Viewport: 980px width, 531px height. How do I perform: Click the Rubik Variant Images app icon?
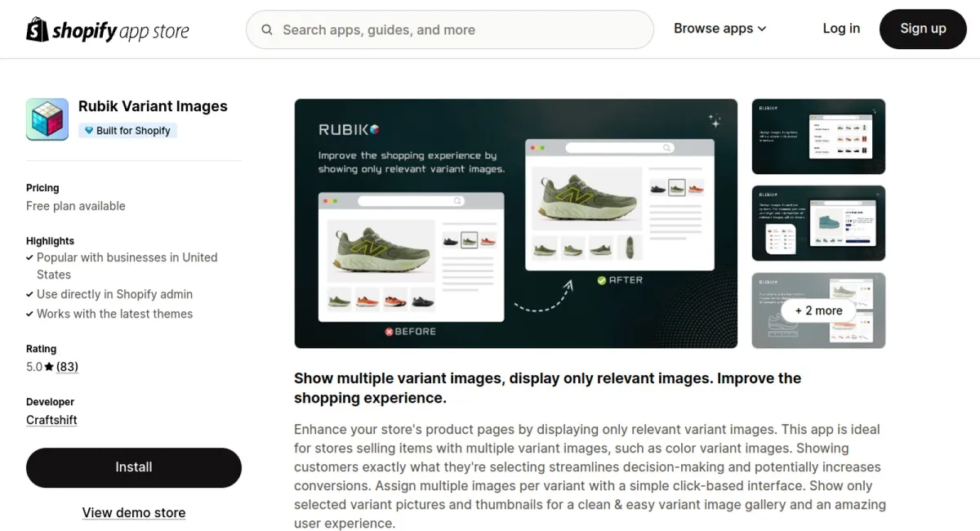tap(47, 119)
